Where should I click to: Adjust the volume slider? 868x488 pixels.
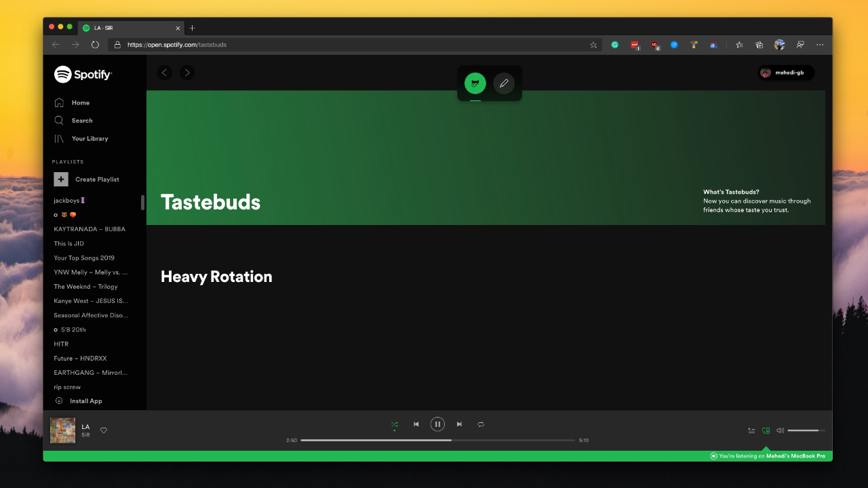tap(806, 430)
